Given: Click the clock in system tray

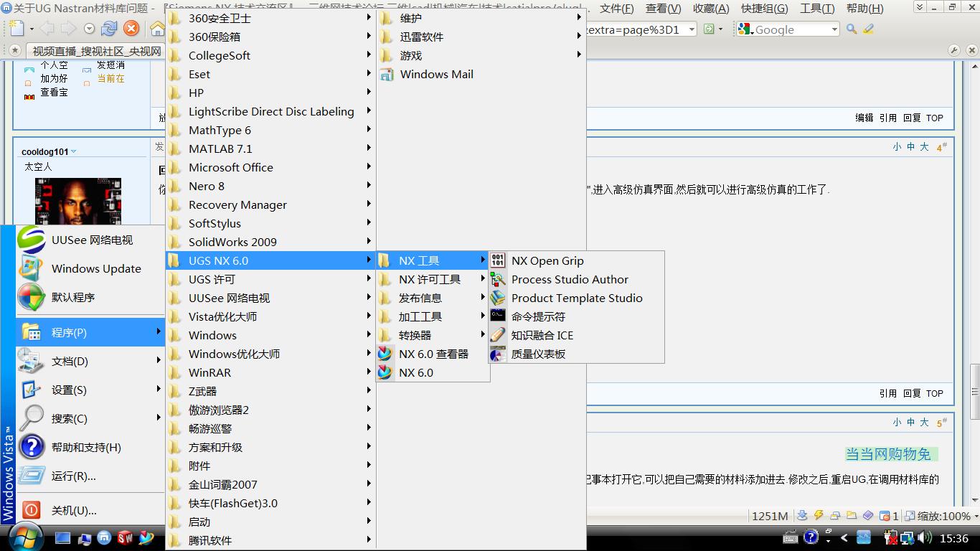Looking at the screenshot, I should point(953,538).
